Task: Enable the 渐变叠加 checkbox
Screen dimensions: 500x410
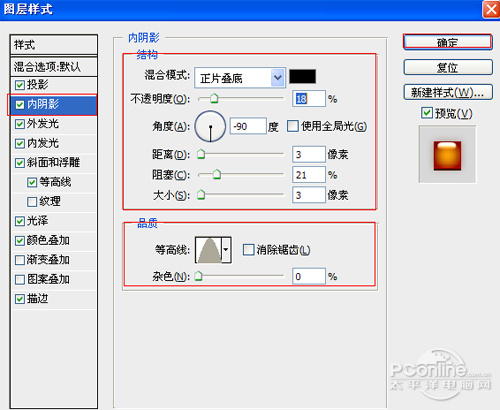Action: coord(20,260)
